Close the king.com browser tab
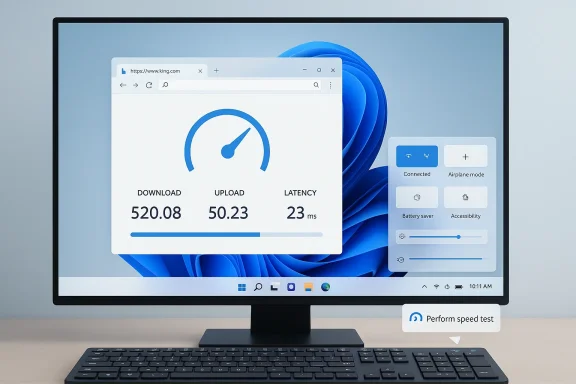The height and width of the screenshot is (384, 576). (200, 71)
